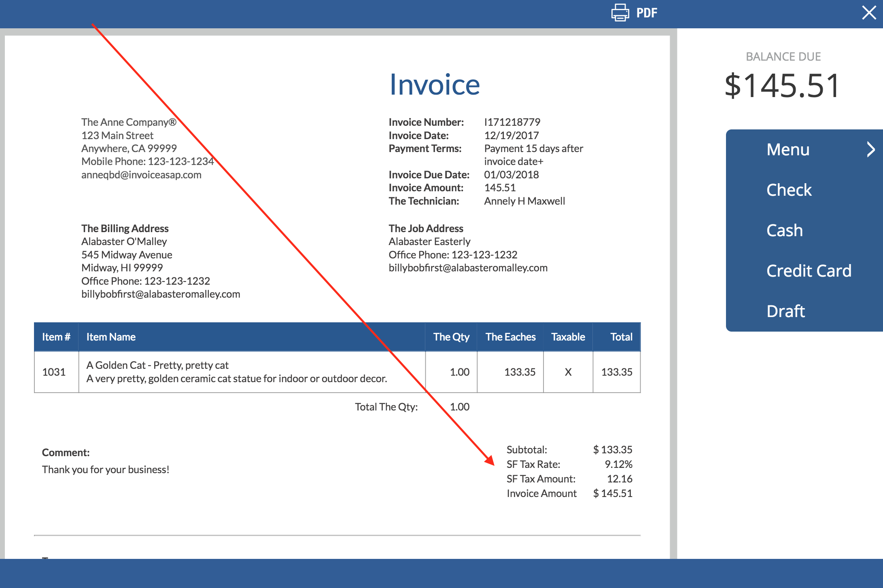The width and height of the screenshot is (883, 588).
Task: Click the billing email billybobfirst@alabasteromalley.com
Action: 161,294
